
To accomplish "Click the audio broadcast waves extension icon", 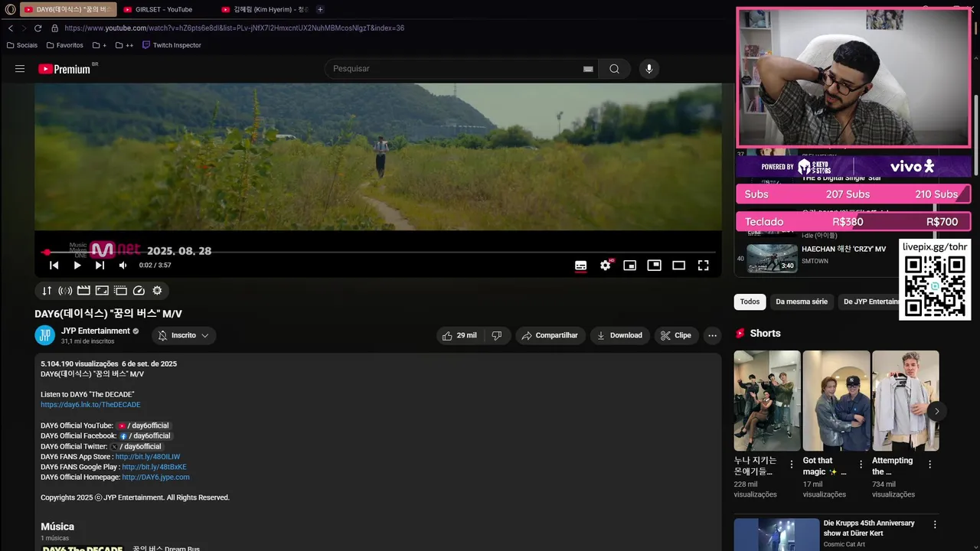I will coord(65,291).
